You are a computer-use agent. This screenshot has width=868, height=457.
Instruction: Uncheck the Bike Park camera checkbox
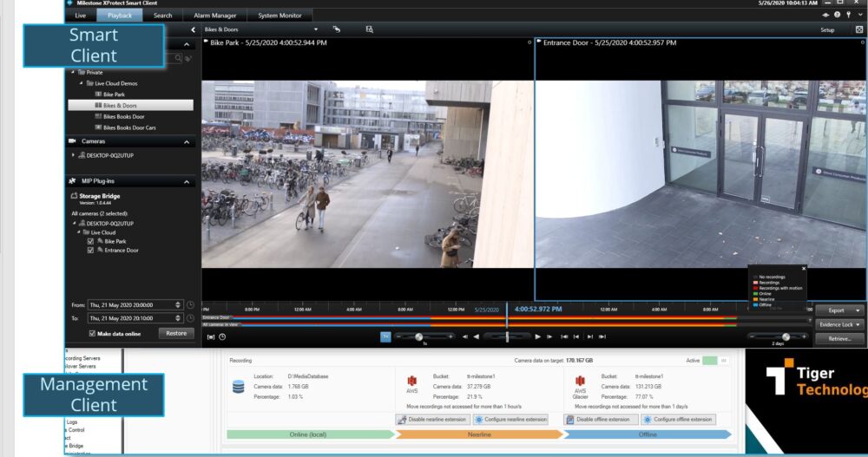pyautogui.click(x=91, y=241)
